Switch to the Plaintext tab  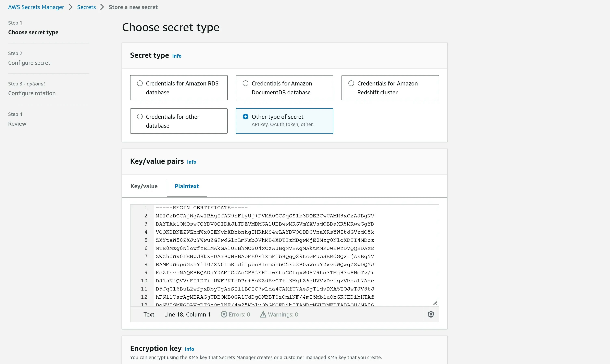click(x=187, y=186)
